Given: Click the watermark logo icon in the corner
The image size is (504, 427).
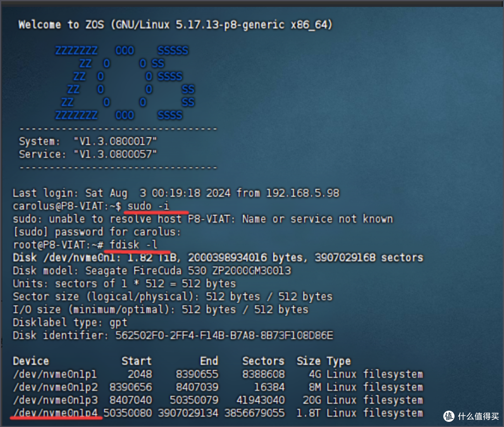Looking at the screenshot, I should (x=449, y=416).
